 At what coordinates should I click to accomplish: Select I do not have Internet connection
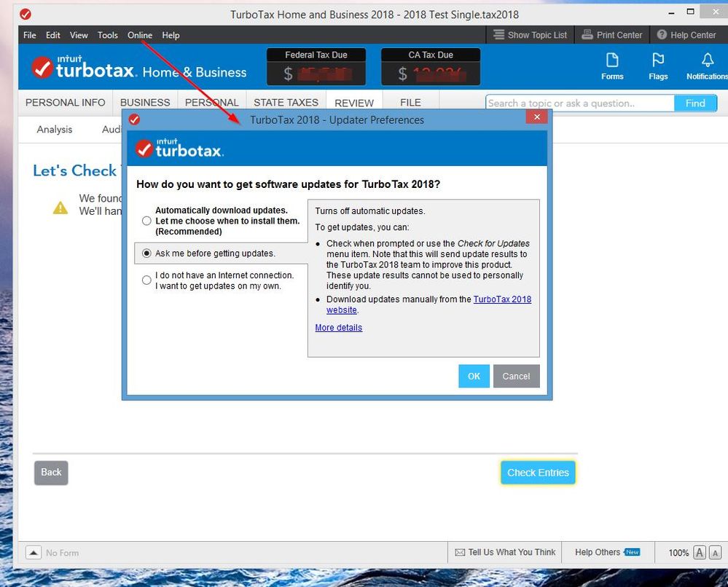click(146, 280)
